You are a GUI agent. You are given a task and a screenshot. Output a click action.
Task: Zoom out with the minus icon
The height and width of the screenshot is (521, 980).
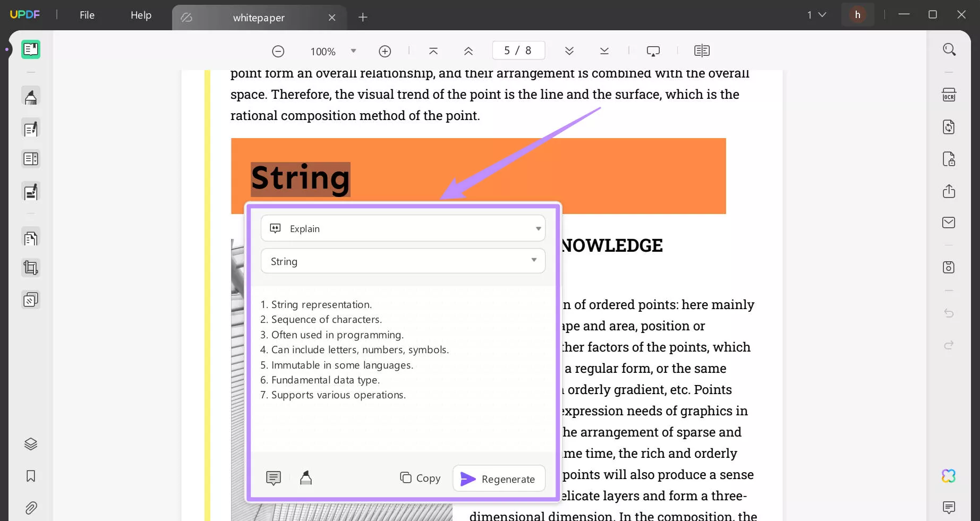(278, 52)
